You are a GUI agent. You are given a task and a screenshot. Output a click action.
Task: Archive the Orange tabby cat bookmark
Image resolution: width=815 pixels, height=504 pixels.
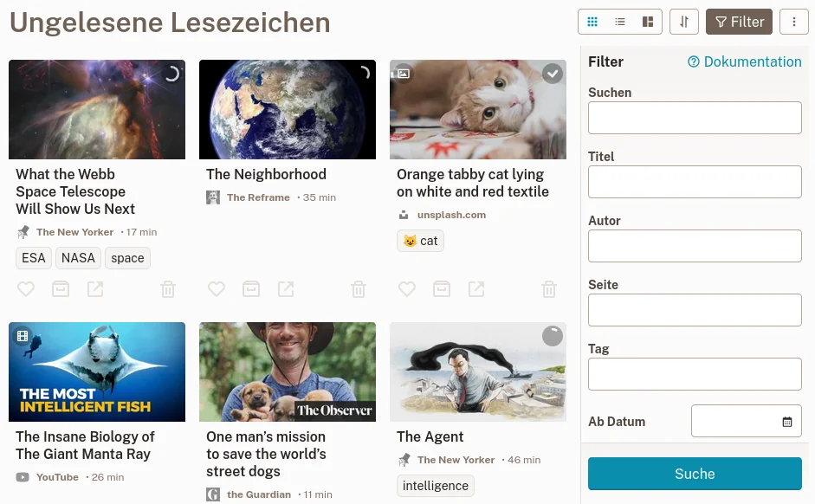pyautogui.click(x=442, y=289)
